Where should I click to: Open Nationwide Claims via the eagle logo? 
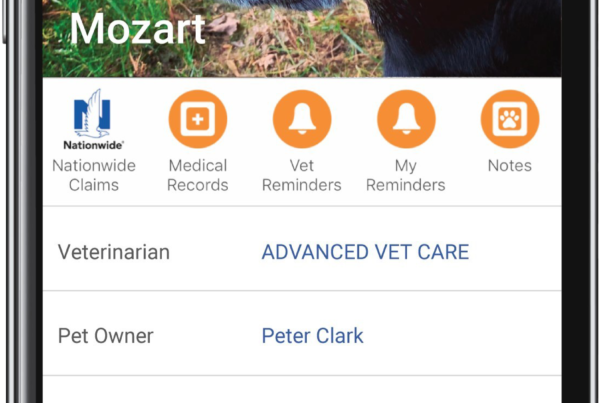92,114
